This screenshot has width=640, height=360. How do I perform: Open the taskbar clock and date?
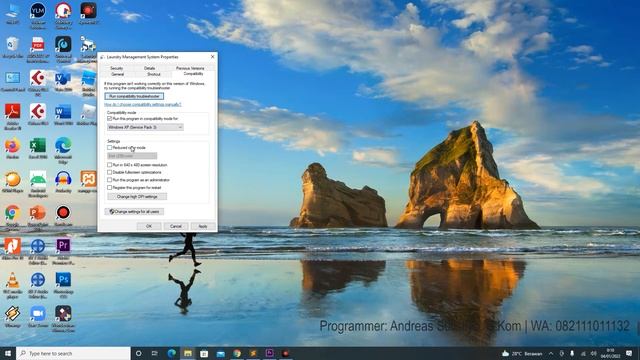(611, 353)
